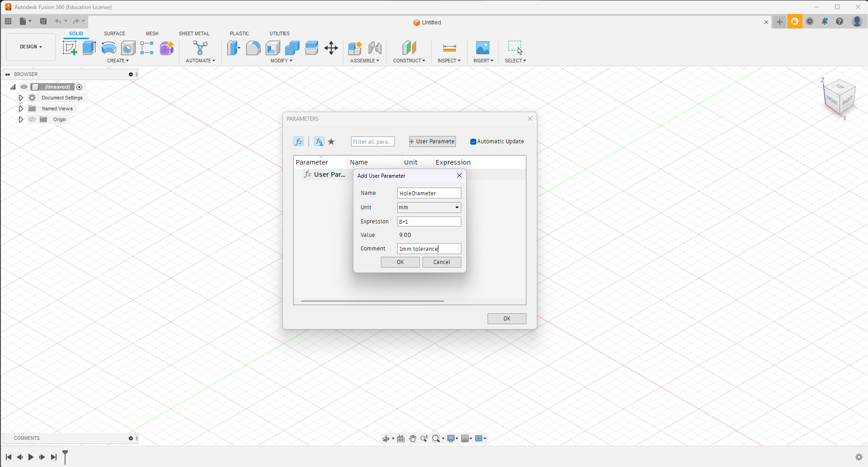This screenshot has width=868, height=467.
Task: Open the CREATE dropdown menu
Action: click(x=118, y=61)
